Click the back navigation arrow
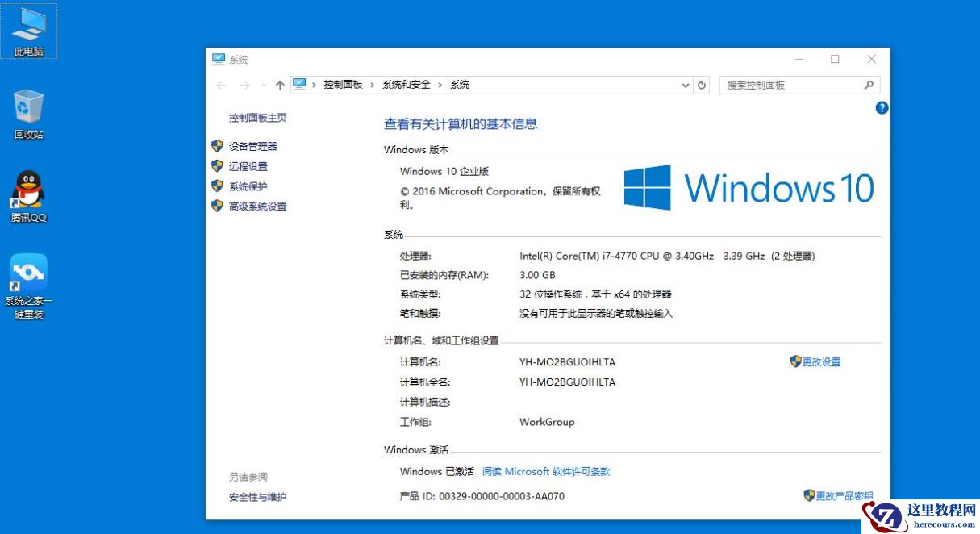 pyautogui.click(x=220, y=85)
